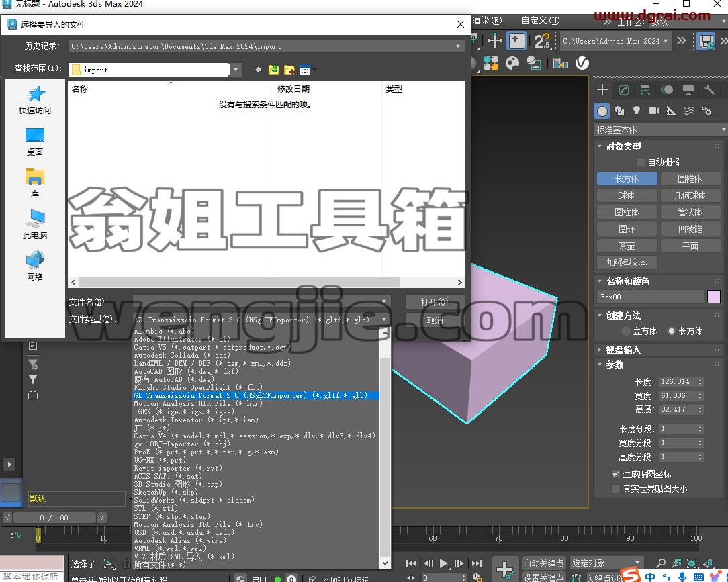The width and height of the screenshot is (728, 582).
Task: Click the Teapot primitive button
Action: click(x=627, y=246)
